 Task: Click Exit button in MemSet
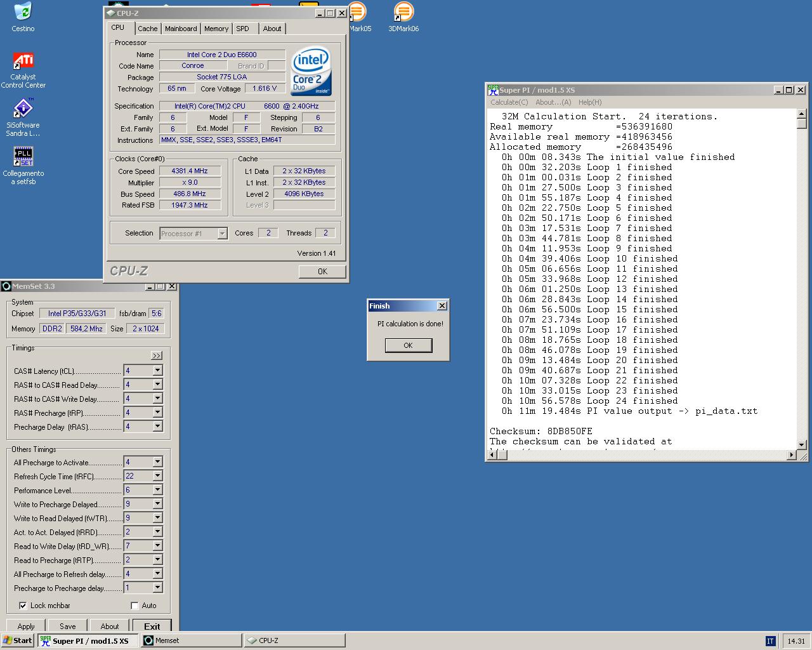point(152,626)
